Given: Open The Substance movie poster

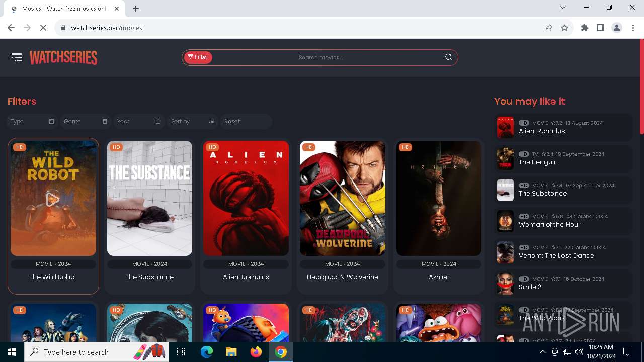Looking at the screenshot, I should click(x=149, y=198).
